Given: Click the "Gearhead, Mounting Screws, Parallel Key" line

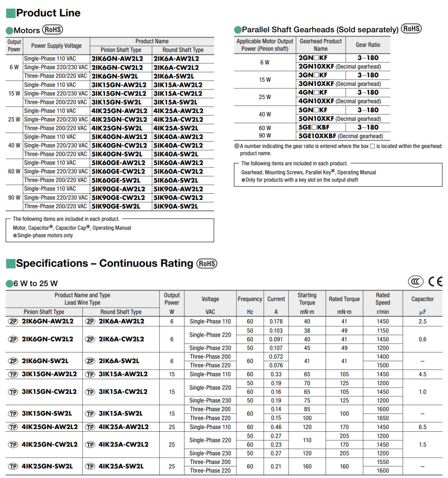Looking at the screenshot, I should [308, 172].
